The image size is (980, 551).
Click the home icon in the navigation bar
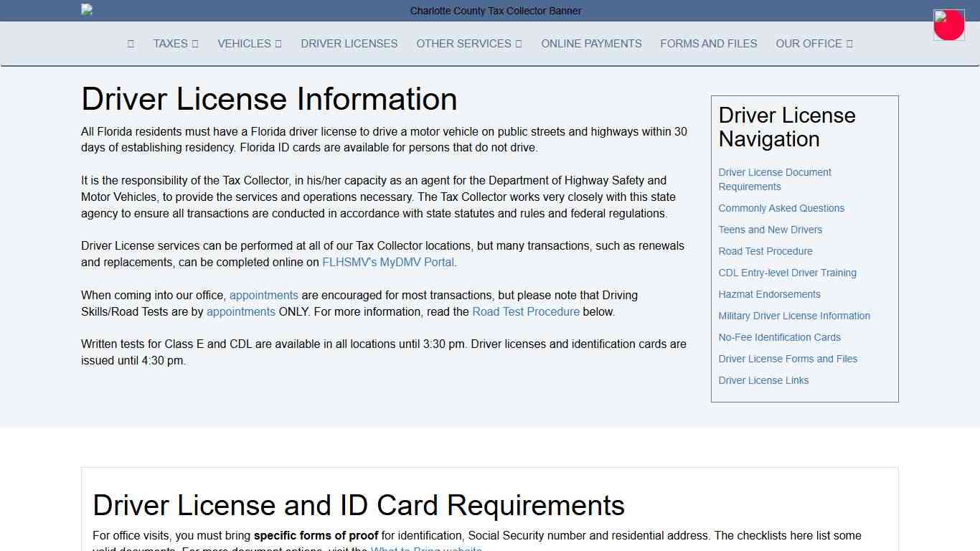(x=131, y=44)
